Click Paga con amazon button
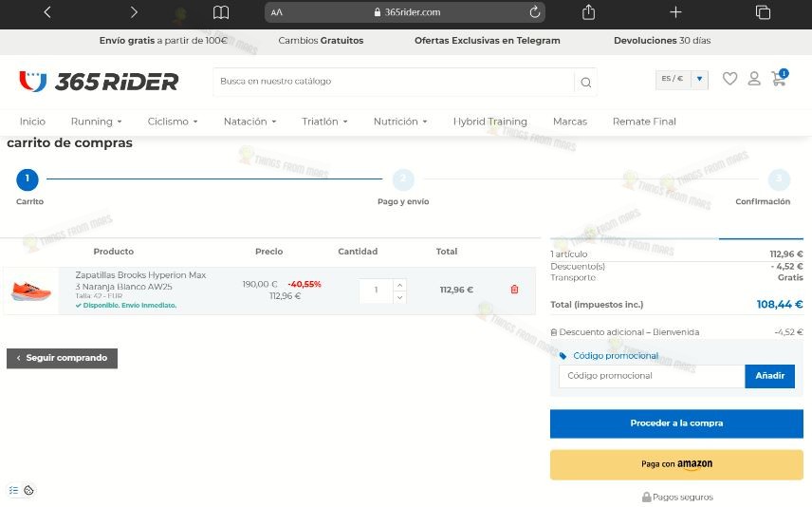 tap(676, 464)
